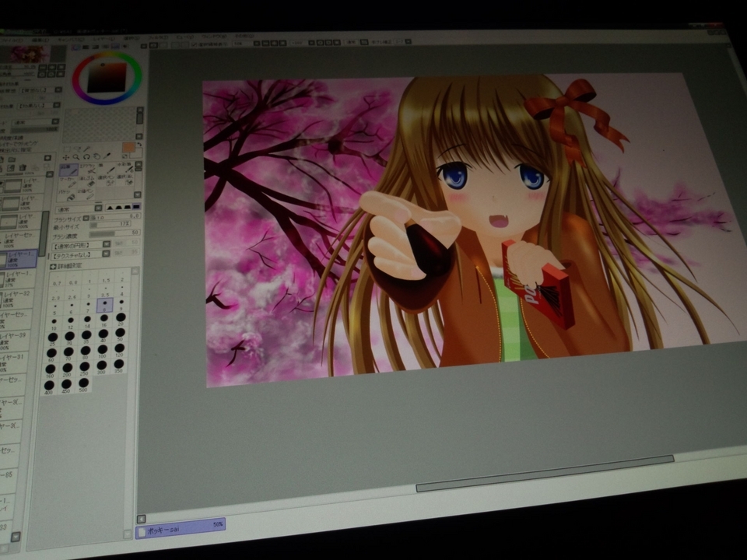Select the レイヤー39 layer
This screenshot has width=747, height=560.
point(13,341)
